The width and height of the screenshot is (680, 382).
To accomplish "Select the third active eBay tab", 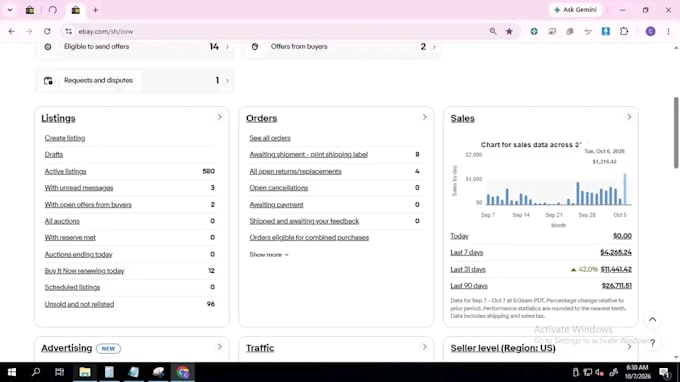I will pos(76,10).
